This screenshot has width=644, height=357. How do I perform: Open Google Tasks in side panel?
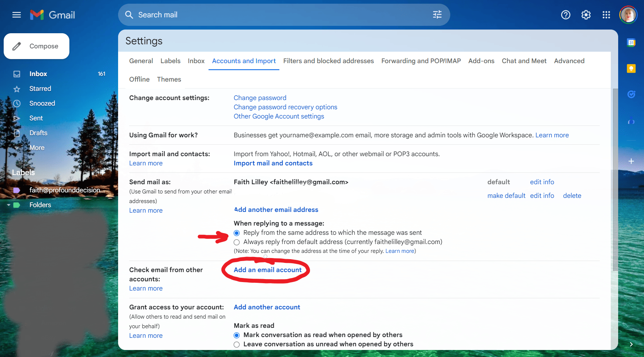[x=631, y=95]
